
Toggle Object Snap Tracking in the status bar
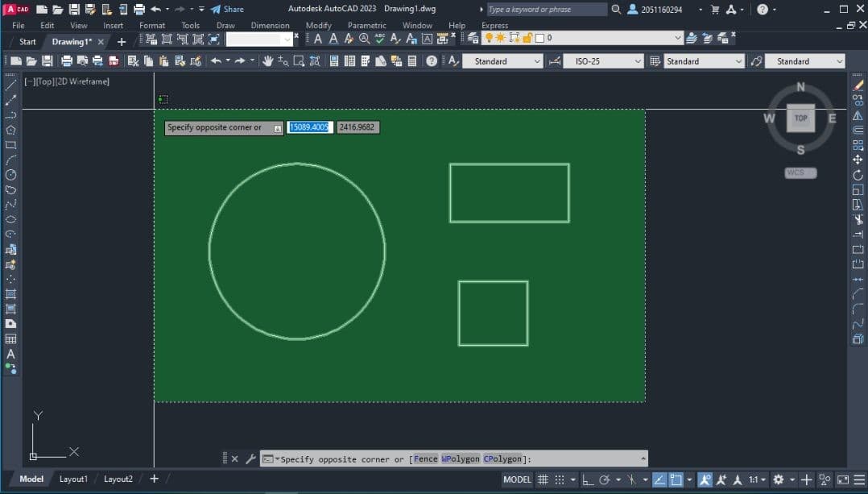pos(659,479)
